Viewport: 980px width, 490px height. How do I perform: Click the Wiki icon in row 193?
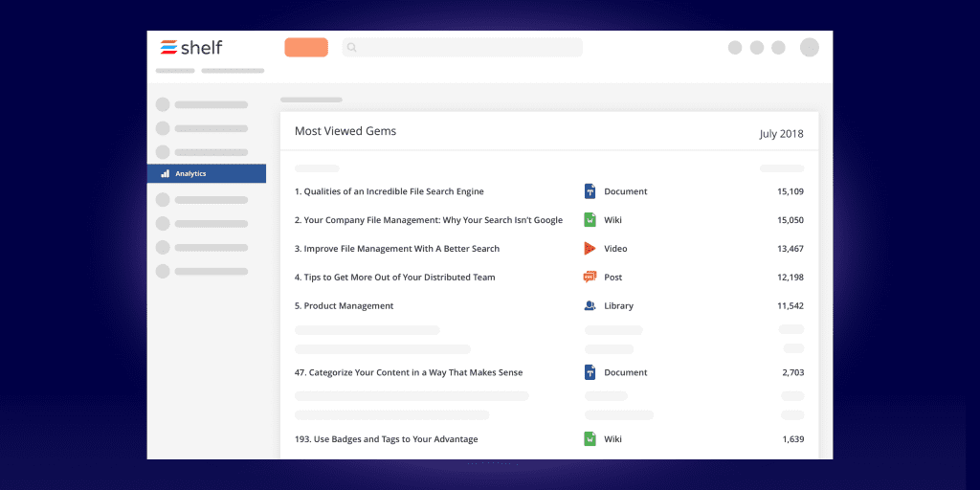point(590,439)
